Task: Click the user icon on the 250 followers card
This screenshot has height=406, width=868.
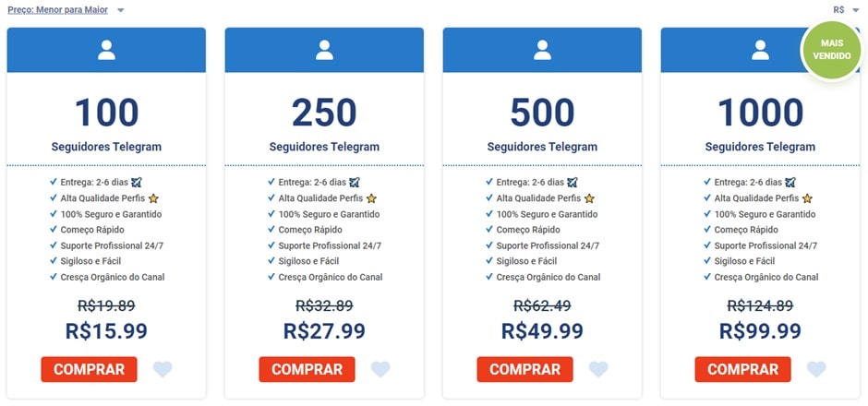Action: tap(324, 50)
